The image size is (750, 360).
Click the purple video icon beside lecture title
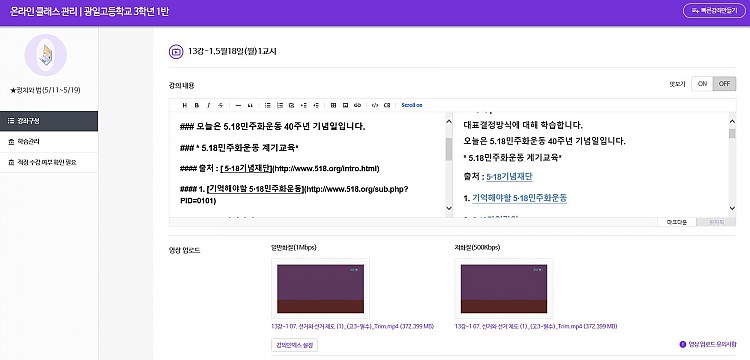(x=176, y=51)
